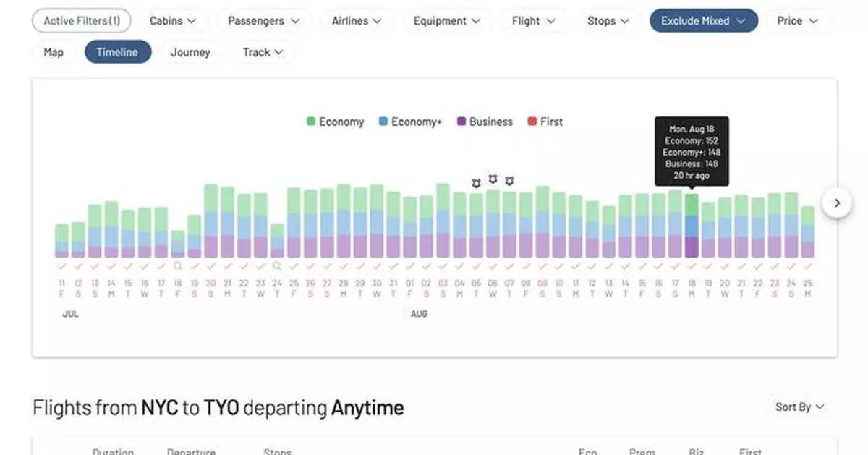Click the alarm icon above Aug 07 bar
This screenshot has height=455, width=868.
tap(510, 182)
